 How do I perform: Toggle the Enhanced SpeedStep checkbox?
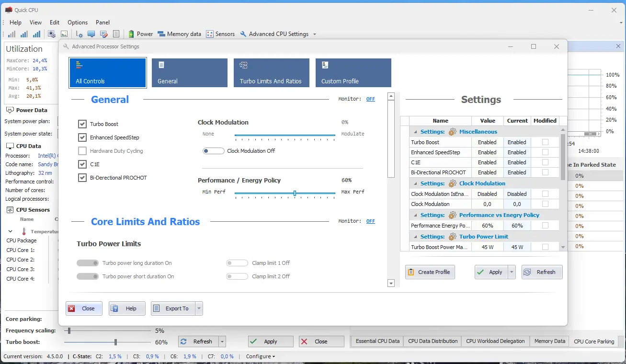(x=82, y=137)
